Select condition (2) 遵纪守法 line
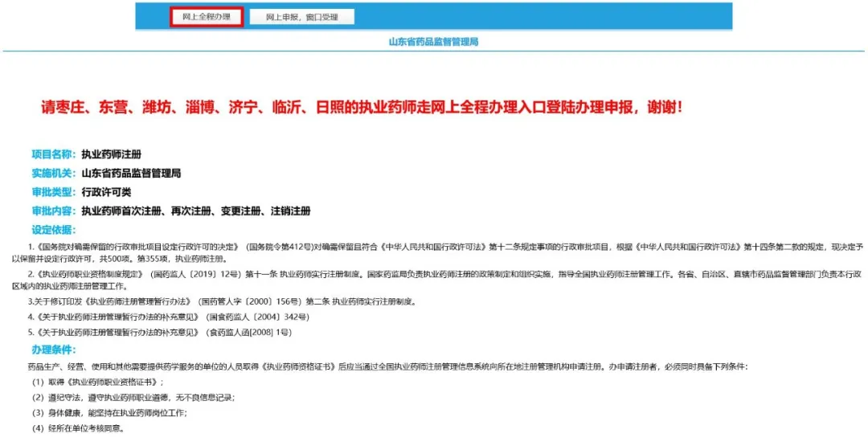The width and height of the screenshot is (868, 438). [133, 398]
